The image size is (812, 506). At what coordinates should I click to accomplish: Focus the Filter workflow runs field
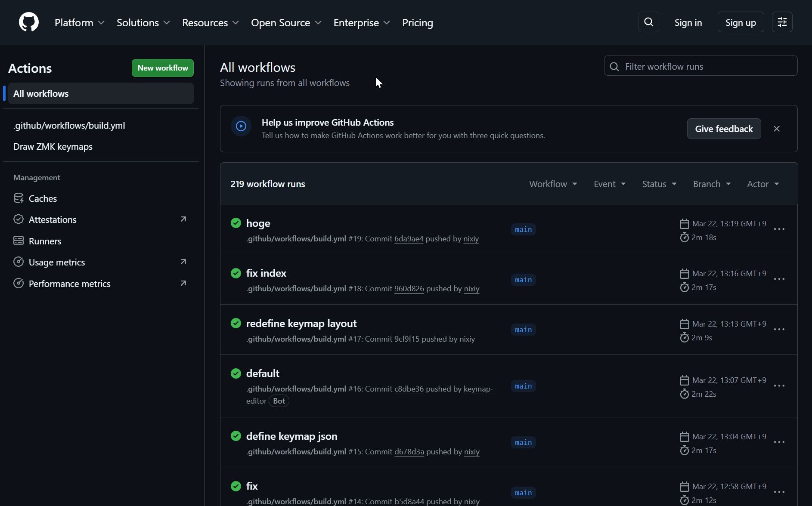(700, 66)
